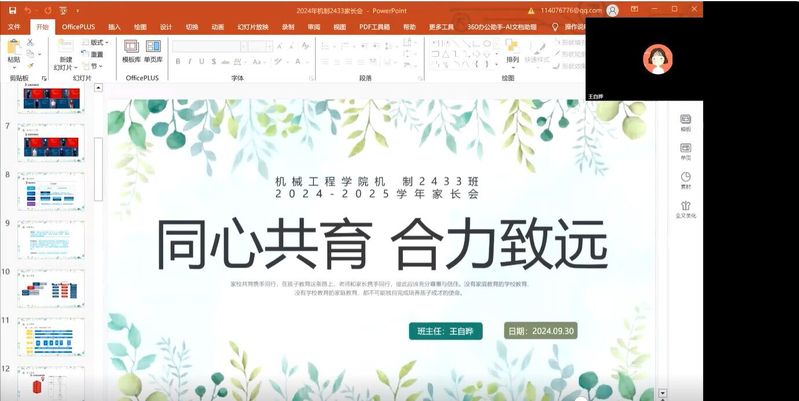
Task: Toggle Underline formatting in font group
Action: 203,61
